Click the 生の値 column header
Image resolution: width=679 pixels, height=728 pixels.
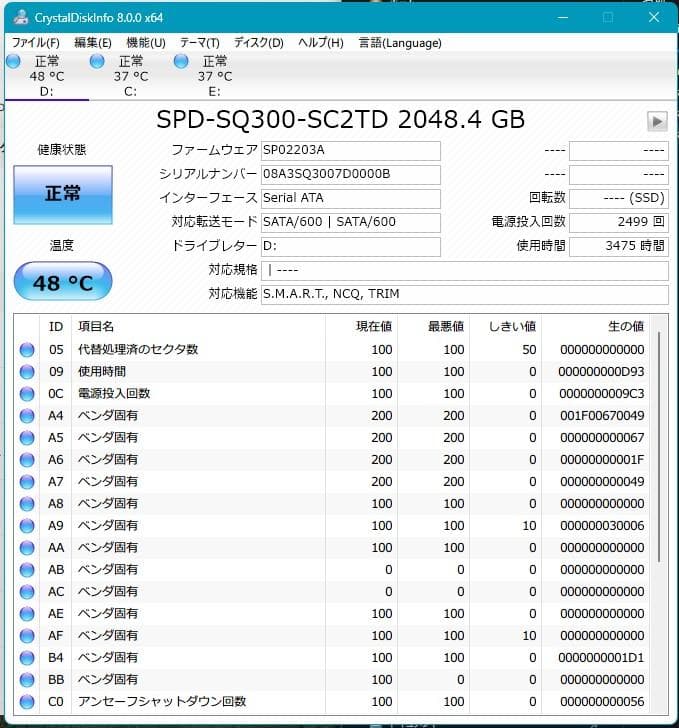click(x=596, y=327)
